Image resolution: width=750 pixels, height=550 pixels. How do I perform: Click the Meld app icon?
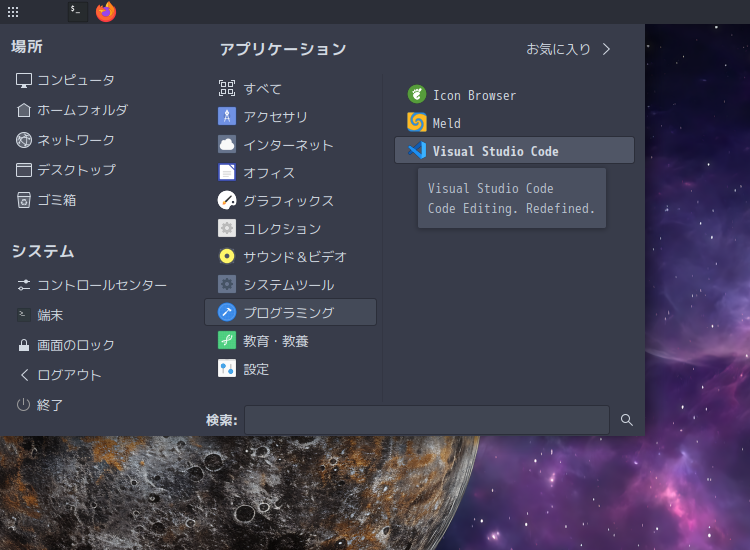tap(417, 122)
